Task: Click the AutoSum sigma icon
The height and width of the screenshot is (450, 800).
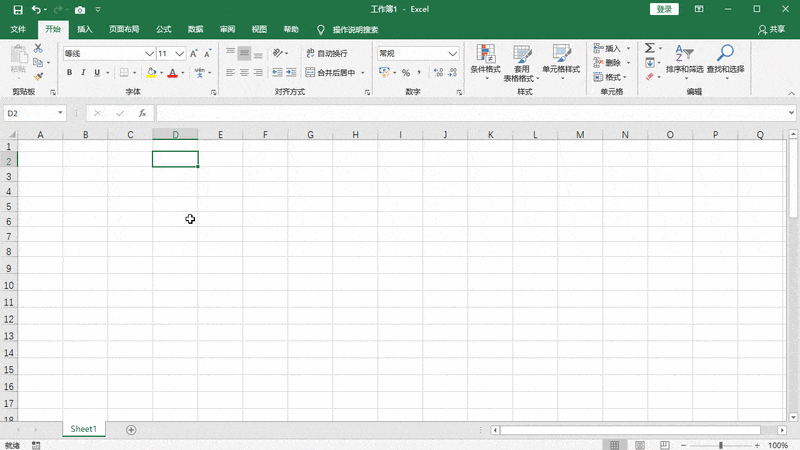Action: 649,48
